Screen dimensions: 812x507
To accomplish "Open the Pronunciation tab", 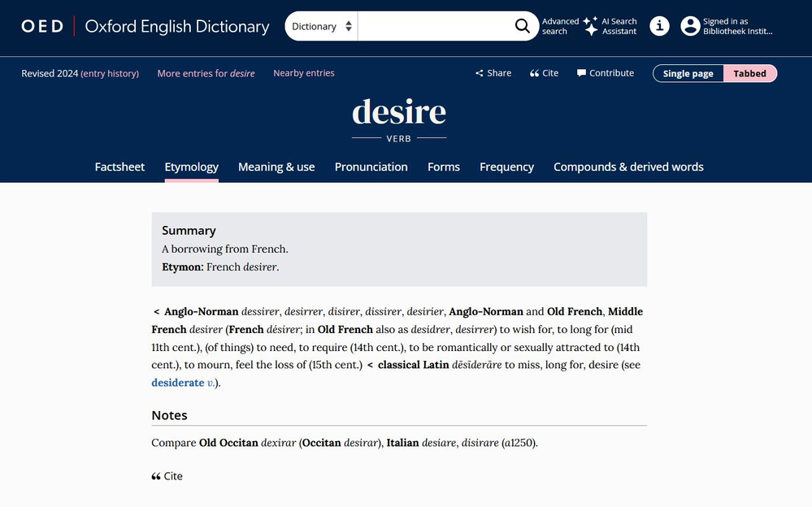I will (x=371, y=167).
